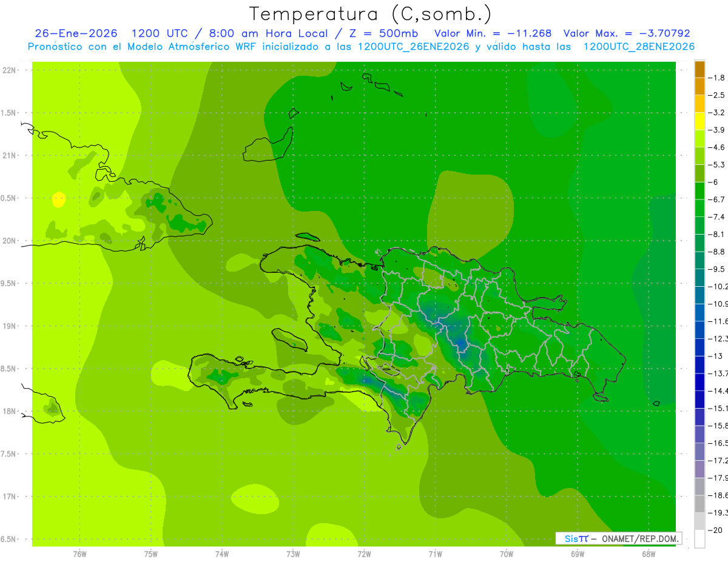Click the '-4.6' color bar label
Viewport: 728px width, 562px height.
717,147
